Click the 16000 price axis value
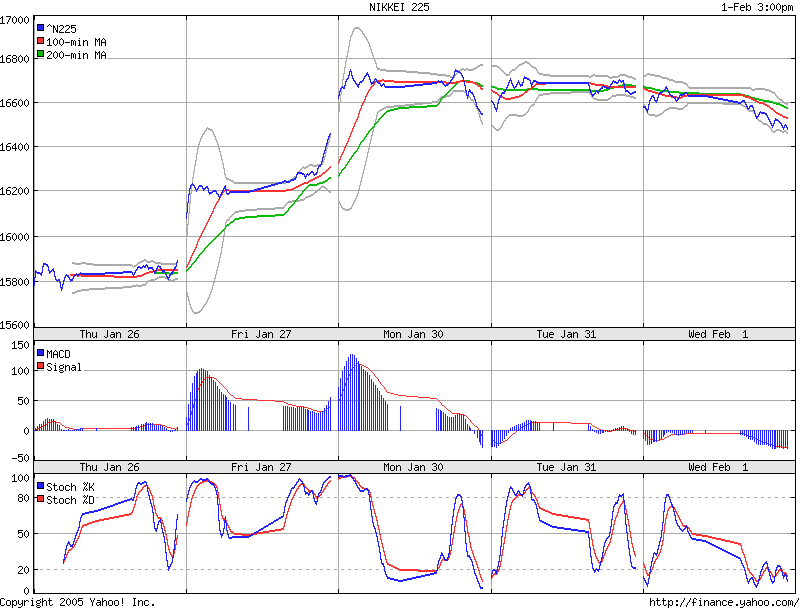 click(x=15, y=237)
